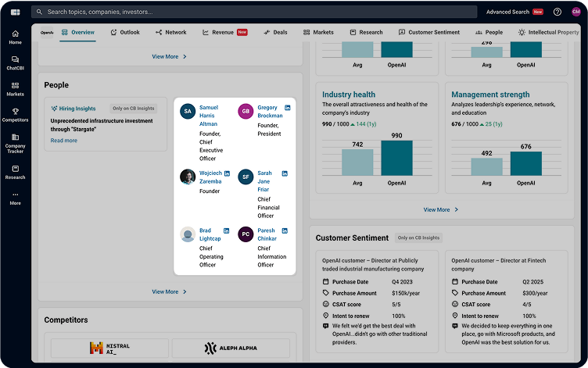Expand the More menu in sidebar

tap(15, 198)
